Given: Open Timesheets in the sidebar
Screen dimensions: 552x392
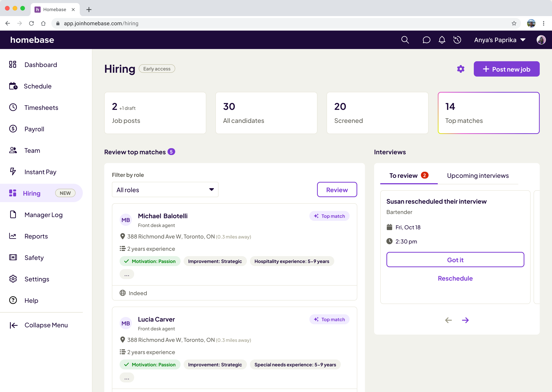Looking at the screenshot, I should tap(41, 108).
